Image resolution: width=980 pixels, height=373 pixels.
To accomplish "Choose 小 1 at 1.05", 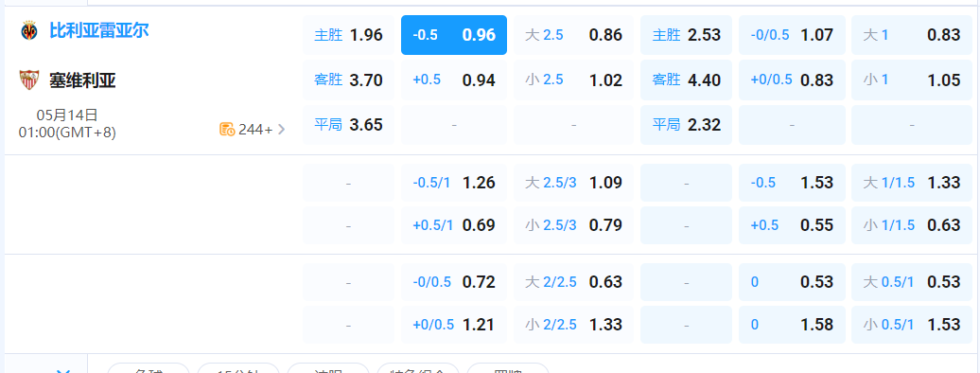I will coord(912,80).
